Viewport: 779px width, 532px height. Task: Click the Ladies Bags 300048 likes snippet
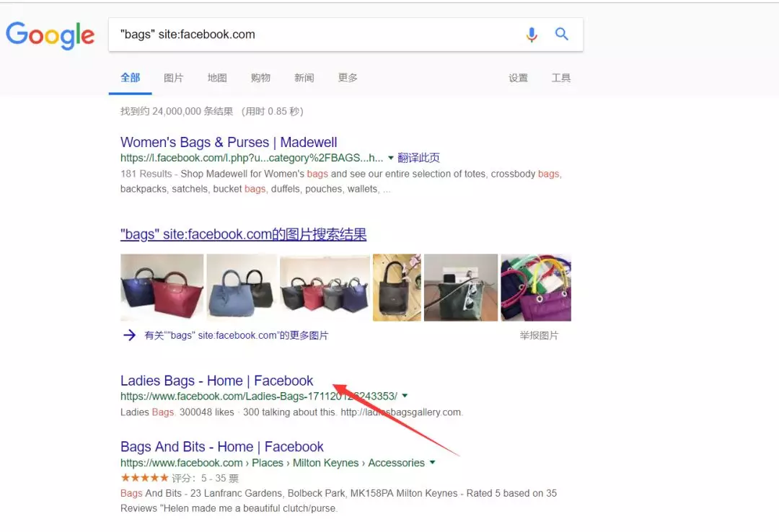coord(291,412)
